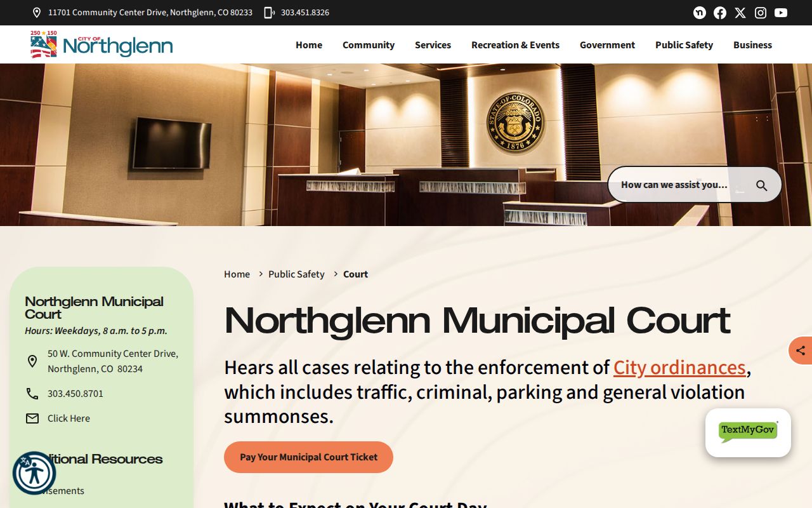Screen dimensions: 812x508
Task: Open the accessibility options icon
Action: pos(34,473)
